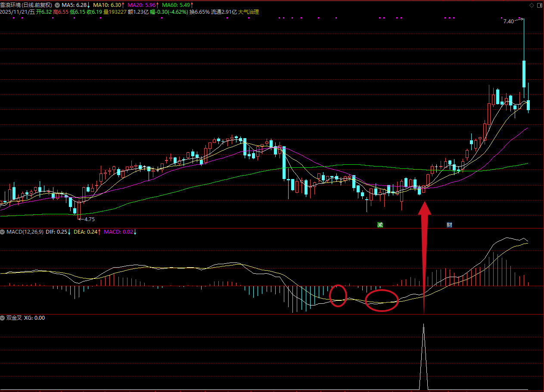
Task: Click the 7.40 high price marker
Action: pyautogui.click(x=508, y=21)
